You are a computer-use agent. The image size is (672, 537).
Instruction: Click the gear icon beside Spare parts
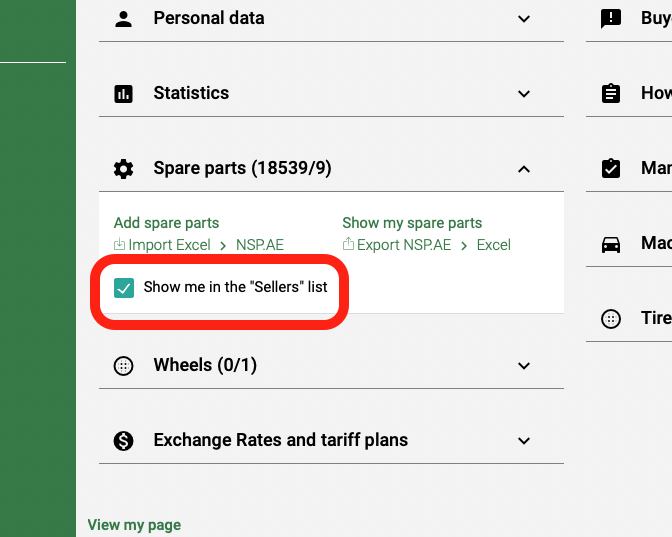[x=123, y=169]
